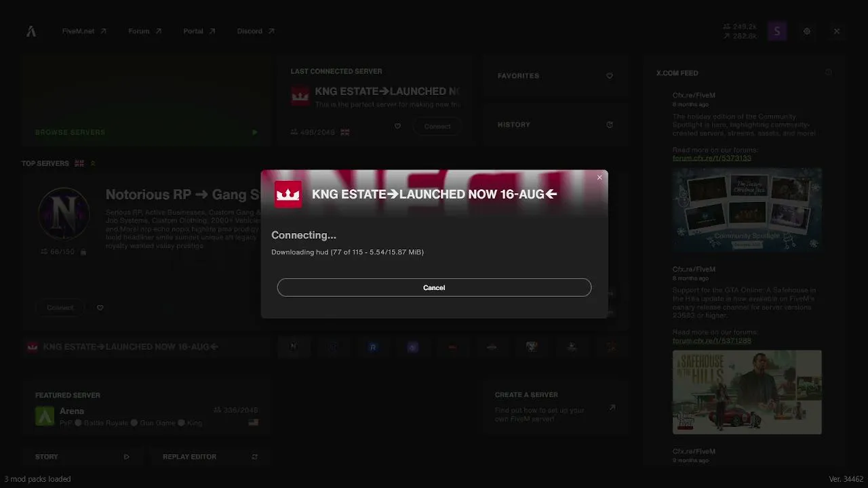Close the Connecting dialog
This screenshot has height=488, width=868.
599,178
